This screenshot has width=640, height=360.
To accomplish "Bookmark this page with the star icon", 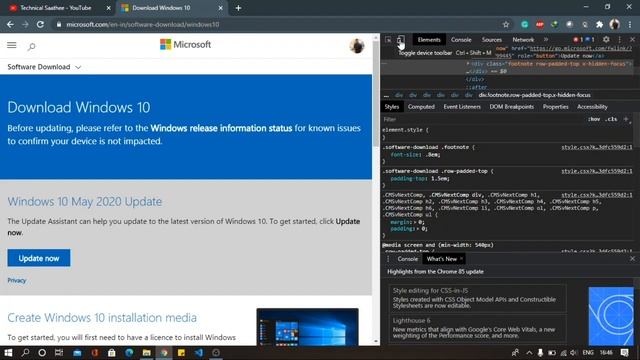I will pos(506,24).
